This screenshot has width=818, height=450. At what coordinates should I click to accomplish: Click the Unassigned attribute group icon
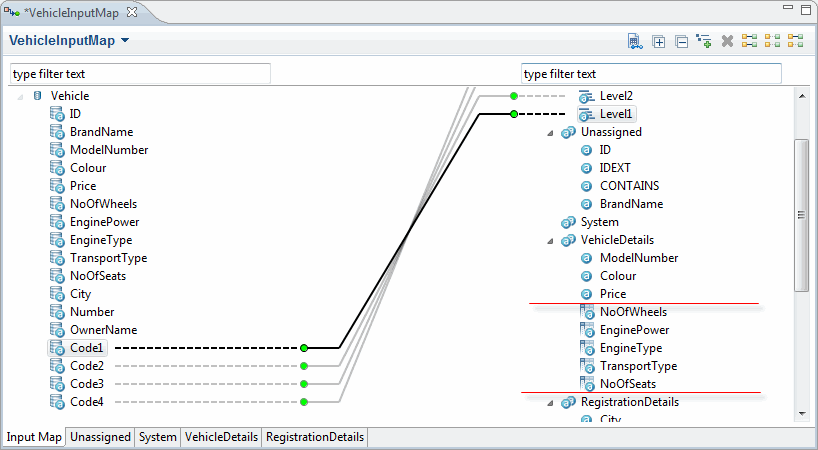pos(568,132)
